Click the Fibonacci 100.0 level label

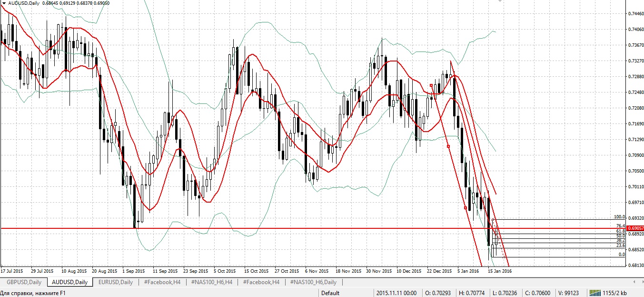[x=618, y=217]
